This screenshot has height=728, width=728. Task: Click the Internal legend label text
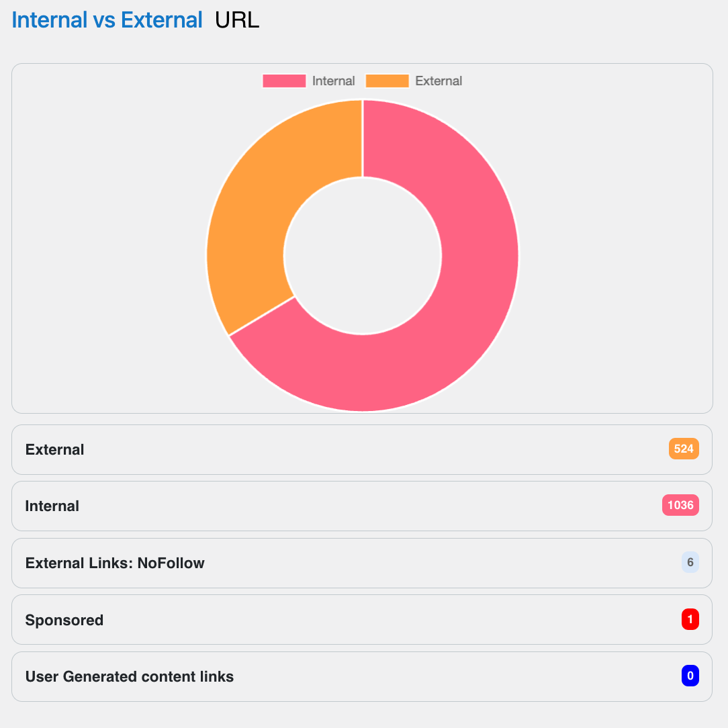tap(333, 81)
